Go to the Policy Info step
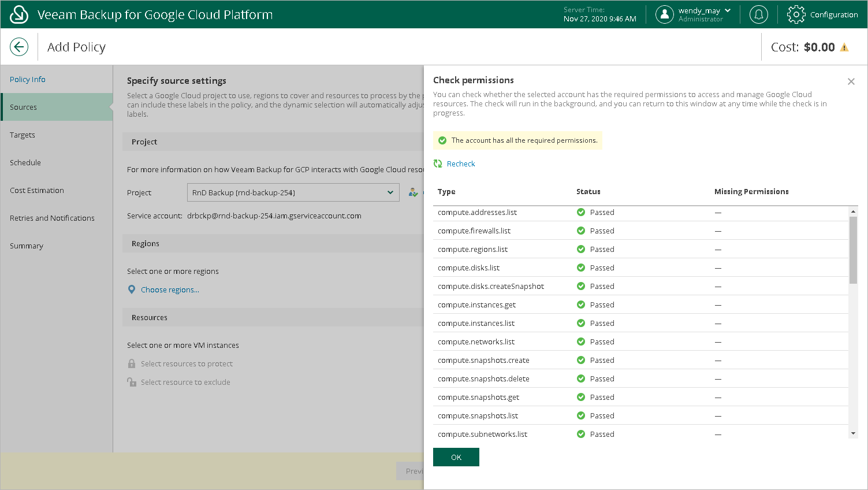The width and height of the screenshot is (868, 490). pos(28,79)
